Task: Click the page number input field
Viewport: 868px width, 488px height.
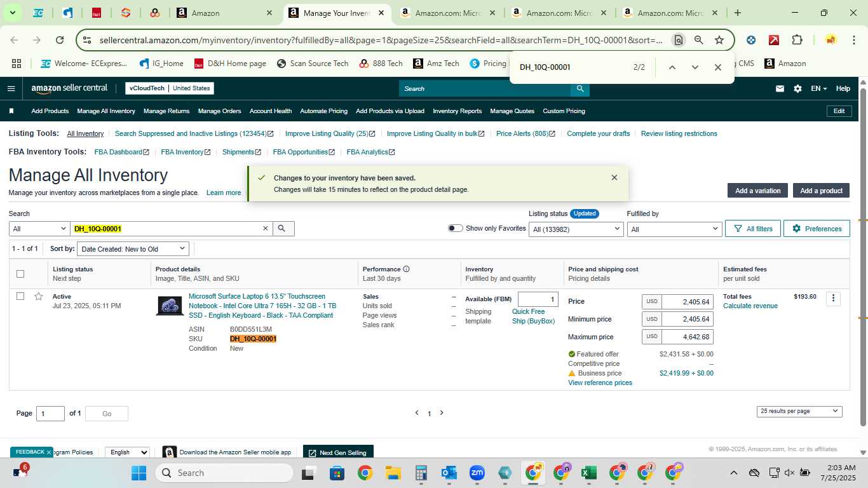Action: (x=50, y=414)
